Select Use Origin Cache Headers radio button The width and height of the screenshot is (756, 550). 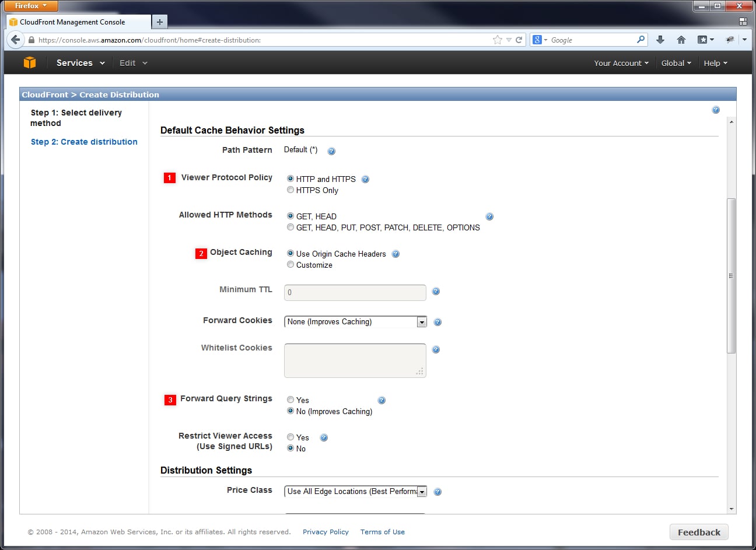tap(290, 253)
